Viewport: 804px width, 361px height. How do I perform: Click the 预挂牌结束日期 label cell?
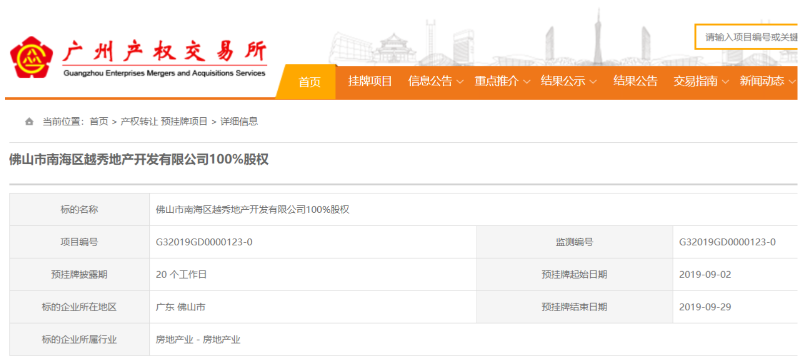pyautogui.click(x=574, y=307)
